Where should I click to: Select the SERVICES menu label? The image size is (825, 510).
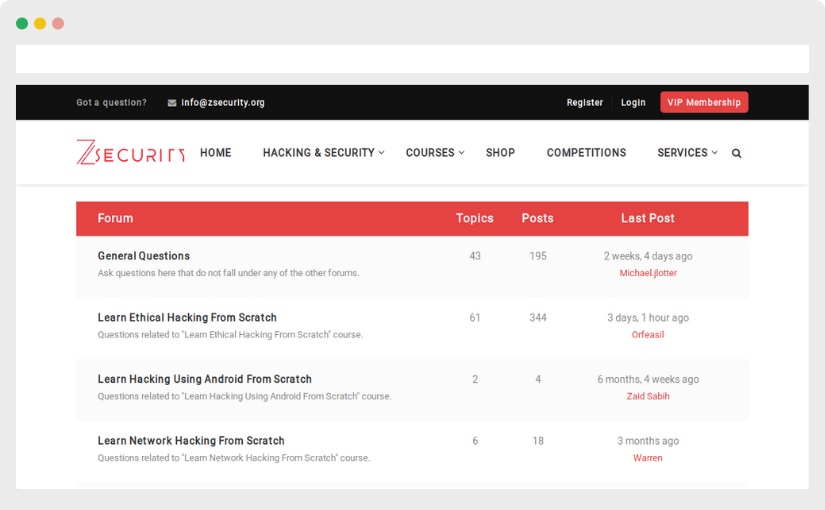[x=682, y=153]
